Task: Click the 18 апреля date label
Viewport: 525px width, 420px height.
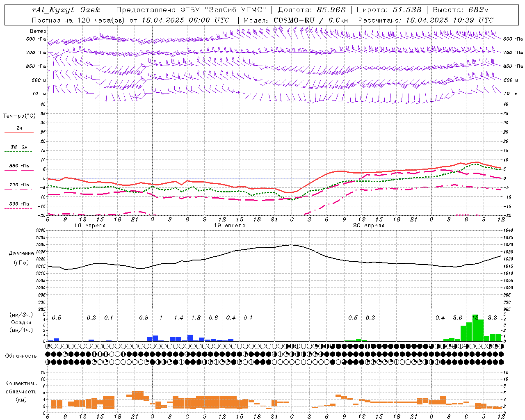Action: [90, 226]
